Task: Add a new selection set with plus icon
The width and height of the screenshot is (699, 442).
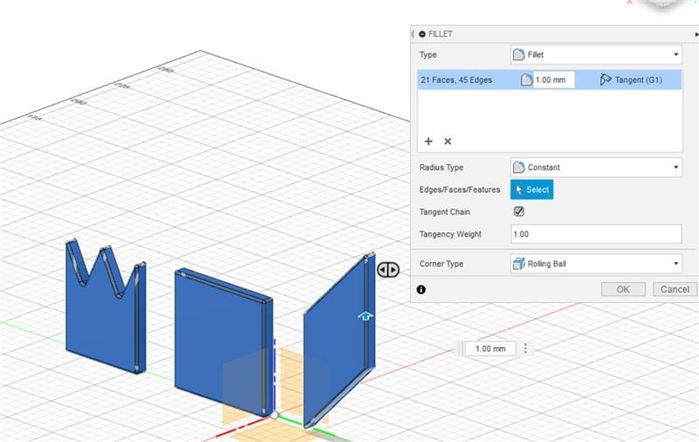Action: tap(429, 142)
